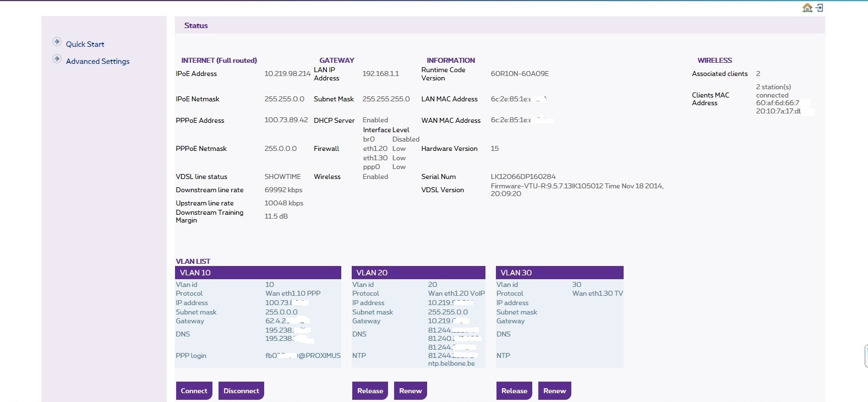Click the home icon at top right
Screen dimensions: 868x402
(x=807, y=8)
